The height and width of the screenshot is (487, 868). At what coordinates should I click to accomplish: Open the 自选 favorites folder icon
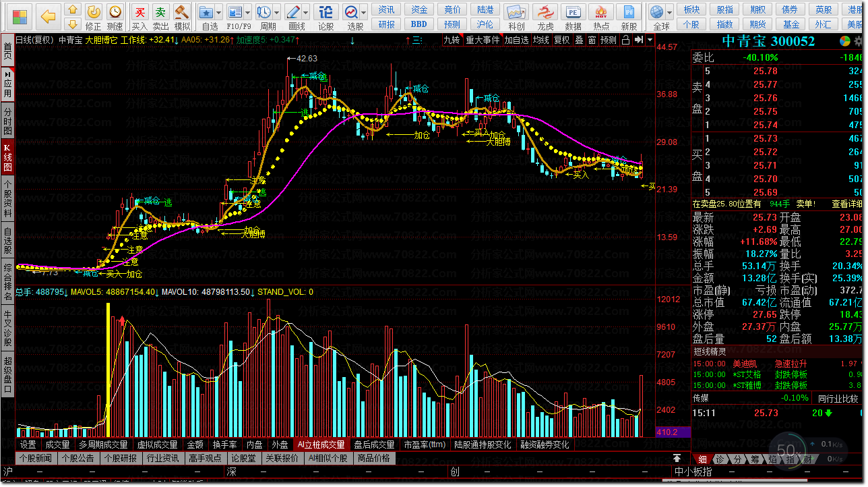[207, 12]
